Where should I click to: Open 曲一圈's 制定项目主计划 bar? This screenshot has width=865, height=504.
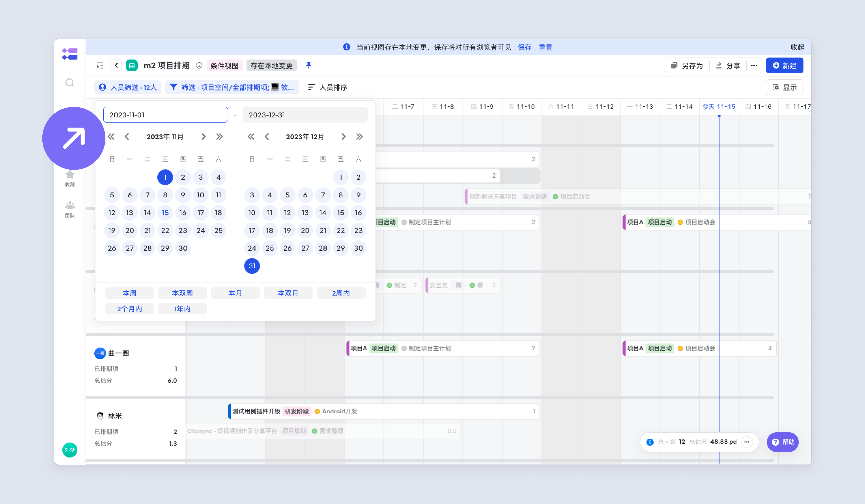pos(443,348)
